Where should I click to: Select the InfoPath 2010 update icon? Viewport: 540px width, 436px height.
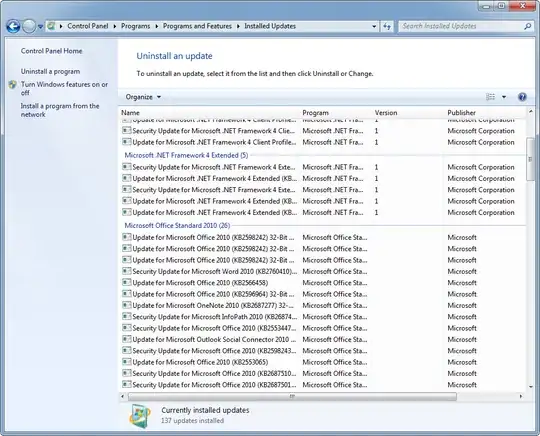pyautogui.click(x=127, y=316)
